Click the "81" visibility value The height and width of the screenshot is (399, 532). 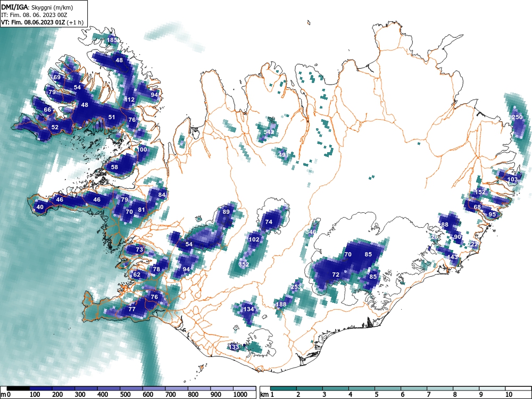142,210
